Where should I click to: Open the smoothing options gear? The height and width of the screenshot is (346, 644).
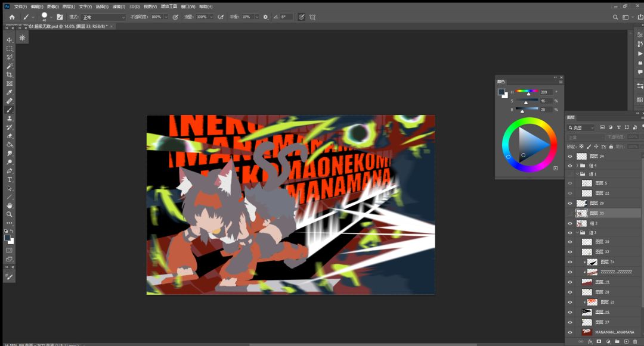266,17
